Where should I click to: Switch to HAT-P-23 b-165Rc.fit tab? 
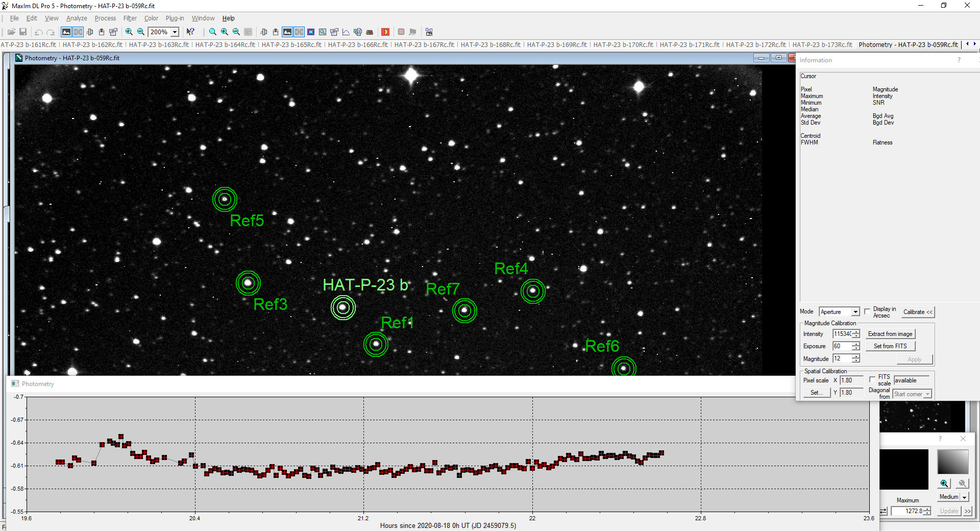click(291, 45)
